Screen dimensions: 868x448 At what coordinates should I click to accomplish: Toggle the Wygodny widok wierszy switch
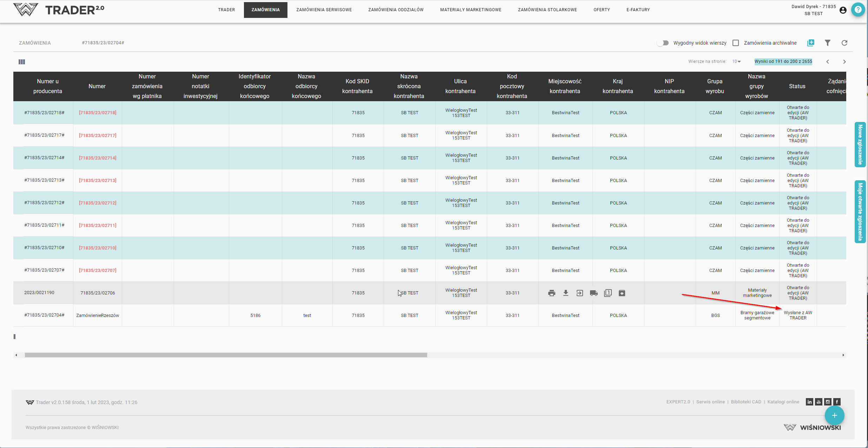point(663,43)
